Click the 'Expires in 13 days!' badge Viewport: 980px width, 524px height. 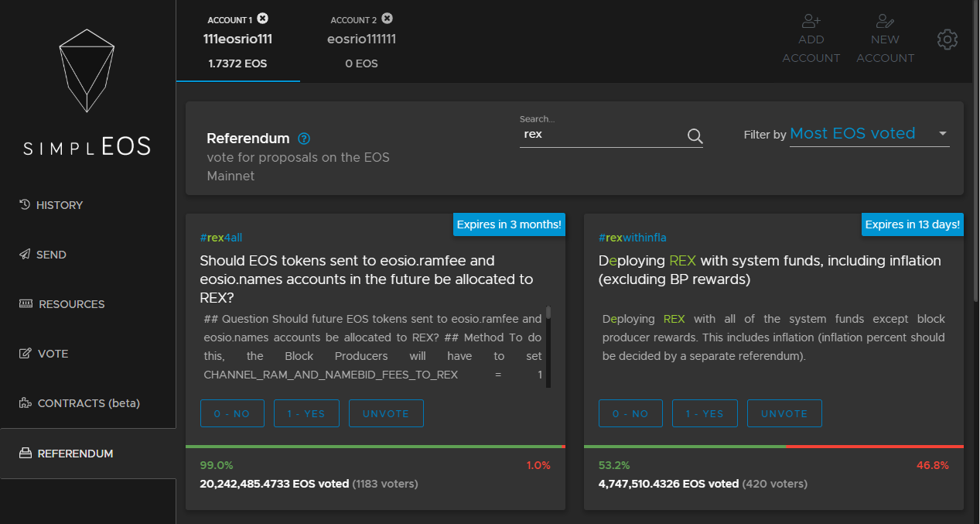[x=913, y=224]
